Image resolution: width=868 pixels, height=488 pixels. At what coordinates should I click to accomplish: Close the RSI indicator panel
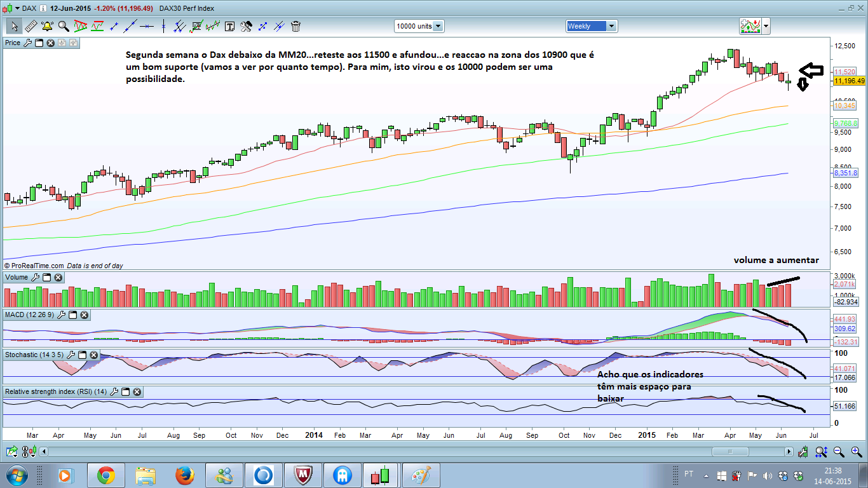[x=137, y=391]
